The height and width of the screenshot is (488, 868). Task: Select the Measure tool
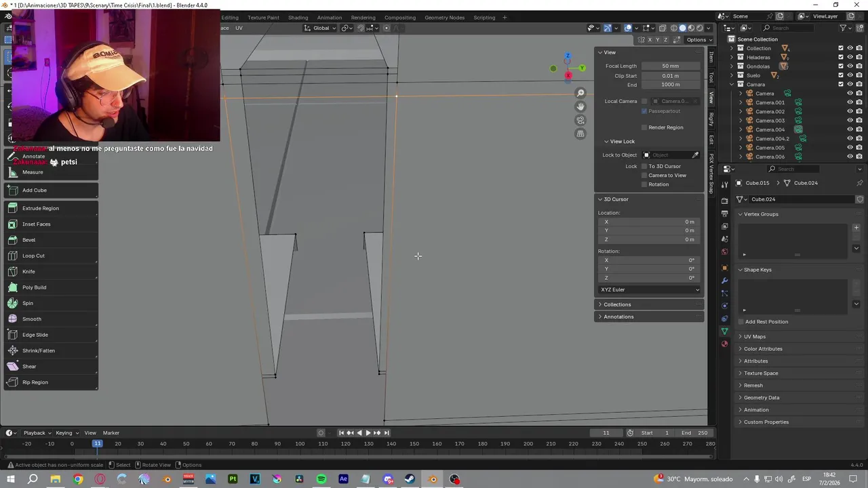click(51, 172)
